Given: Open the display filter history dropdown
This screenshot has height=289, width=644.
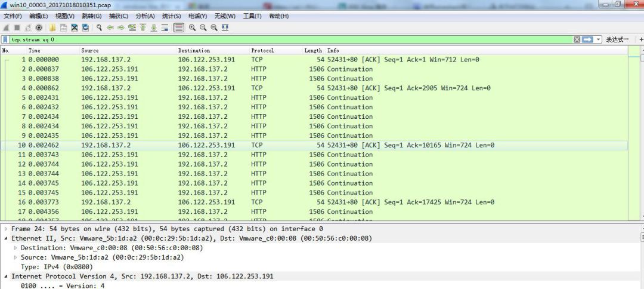Looking at the screenshot, I should pyautogui.click(x=599, y=39).
